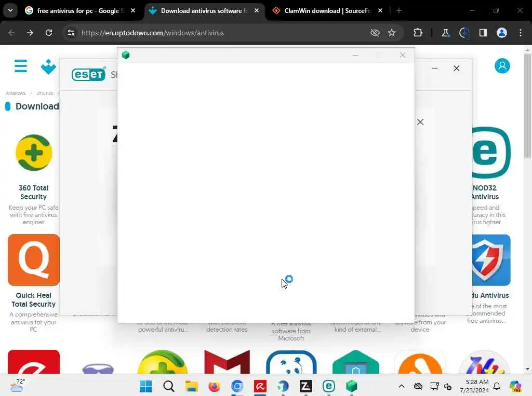The image size is (532, 396).
Task: Launch Firefox from taskbar
Action: tap(215, 386)
